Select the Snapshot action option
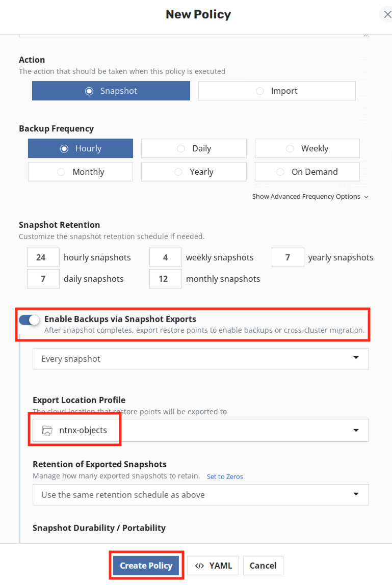392x585 pixels. (111, 91)
